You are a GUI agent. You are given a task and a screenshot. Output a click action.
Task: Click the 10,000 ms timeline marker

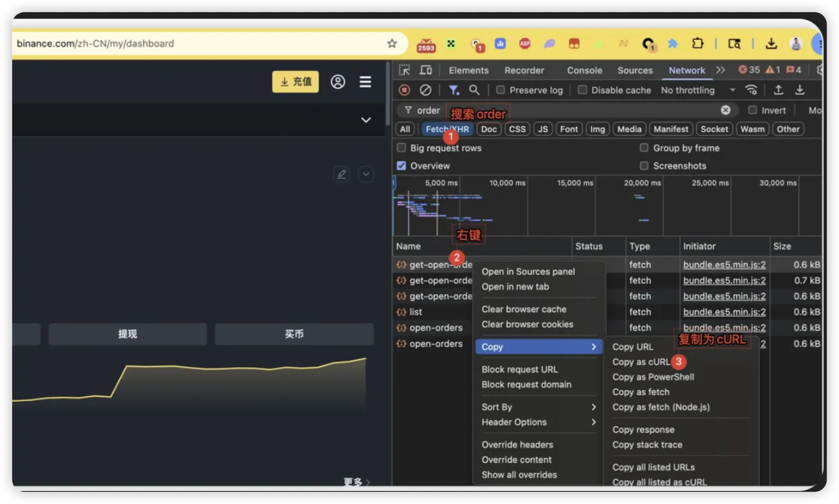point(507,183)
